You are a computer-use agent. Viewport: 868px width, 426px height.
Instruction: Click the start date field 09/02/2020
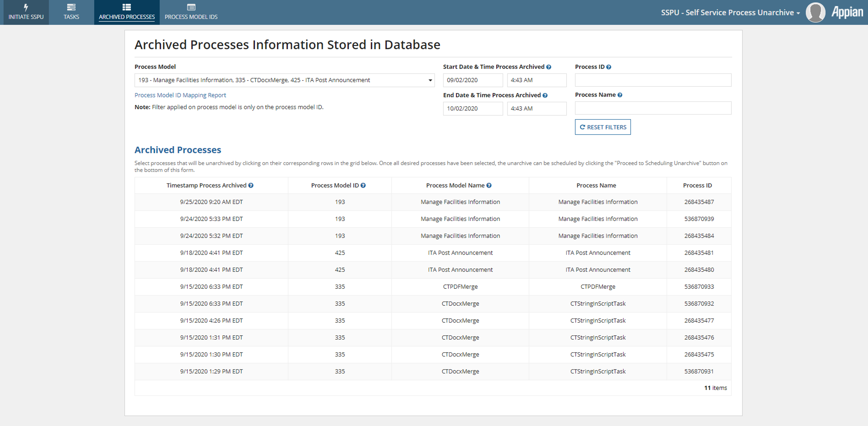473,80
